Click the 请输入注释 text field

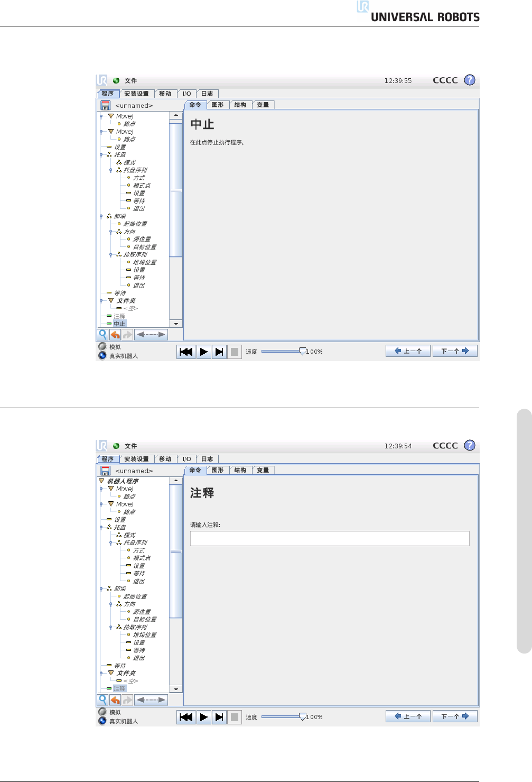[x=330, y=538]
